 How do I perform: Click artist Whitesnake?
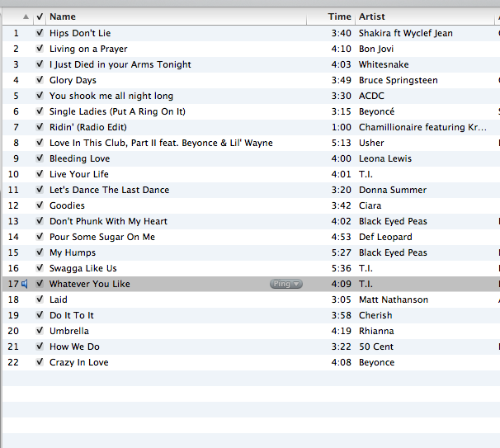(384, 64)
